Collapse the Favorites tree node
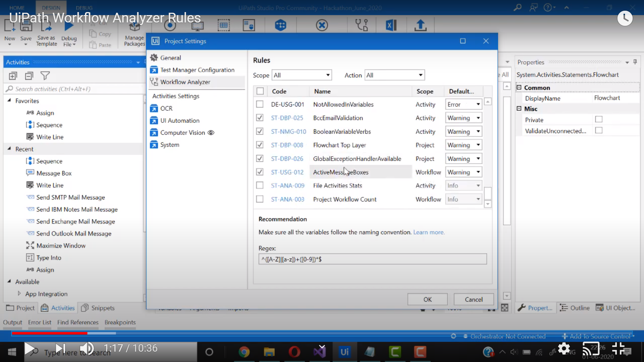The width and height of the screenshot is (644, 362). [x=9, y=100]
